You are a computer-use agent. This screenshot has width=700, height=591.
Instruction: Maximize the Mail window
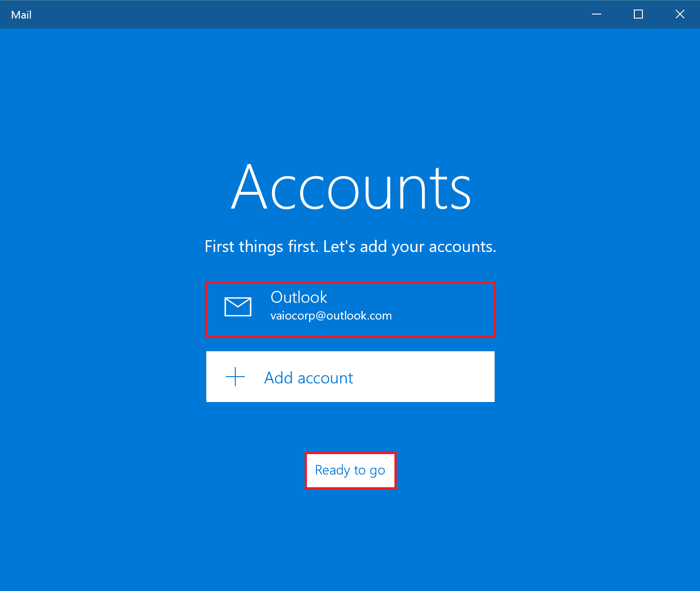[x=638, y=15]
